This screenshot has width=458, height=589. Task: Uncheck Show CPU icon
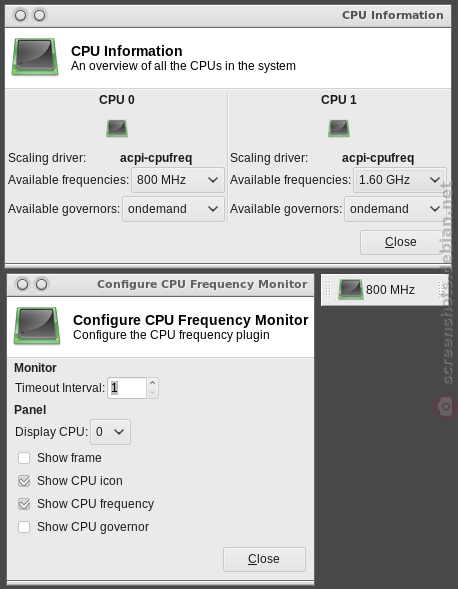point(24,481)
